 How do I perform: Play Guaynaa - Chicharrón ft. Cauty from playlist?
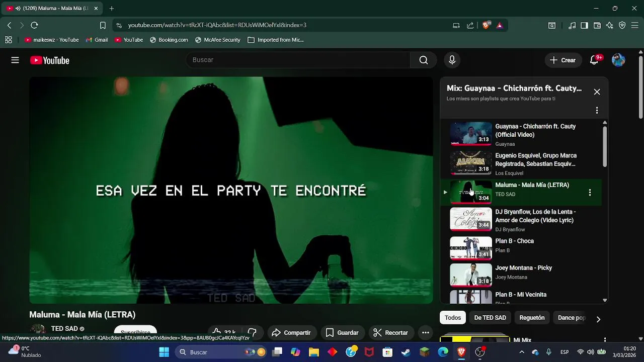pos(521,135)
